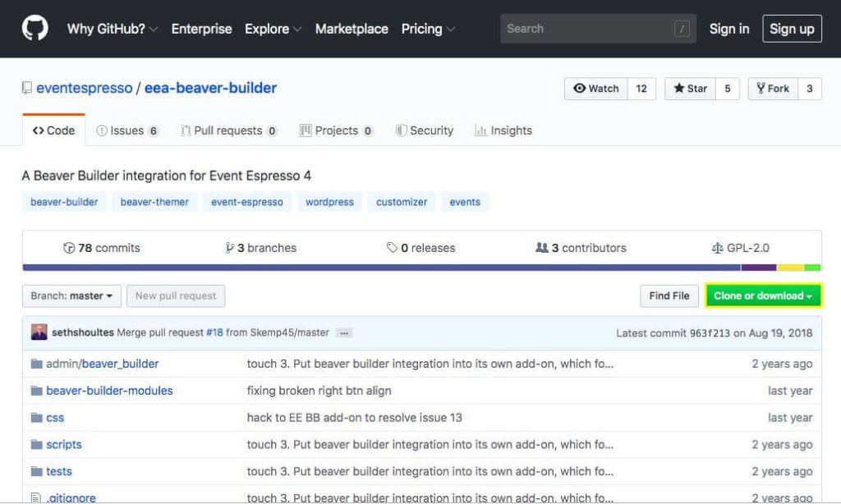Watch this repository
Image resolution: width=841 pixels, height=504 pixels.
click(596, 89)
